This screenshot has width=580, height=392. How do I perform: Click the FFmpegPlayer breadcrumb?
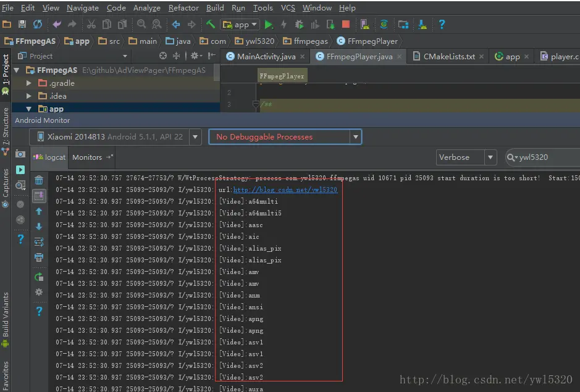point(368,41)
